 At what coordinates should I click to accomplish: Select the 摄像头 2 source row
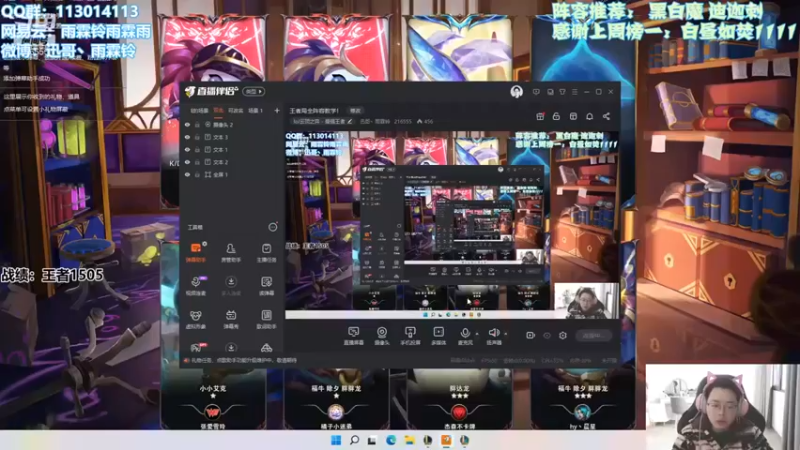point(232,124)
